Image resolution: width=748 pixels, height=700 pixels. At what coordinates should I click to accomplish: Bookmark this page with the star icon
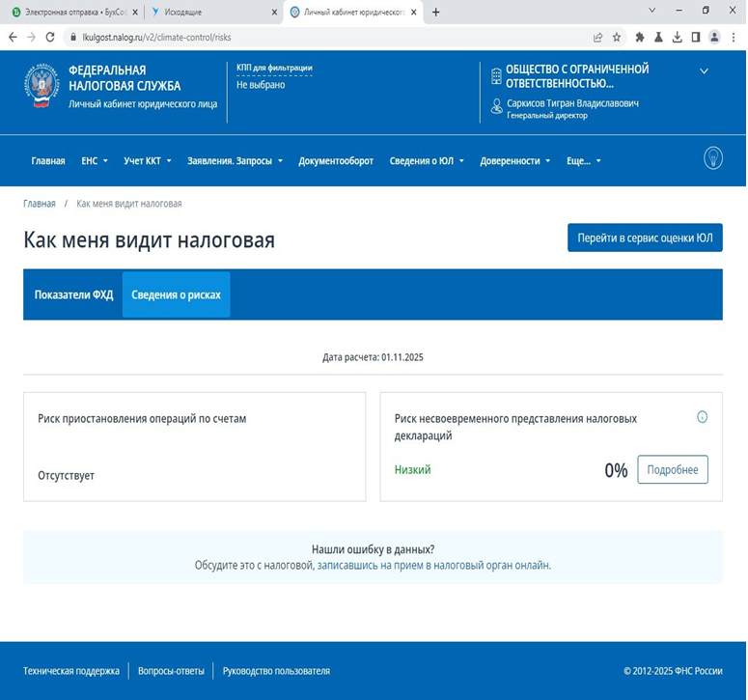[x=616, y=37]
